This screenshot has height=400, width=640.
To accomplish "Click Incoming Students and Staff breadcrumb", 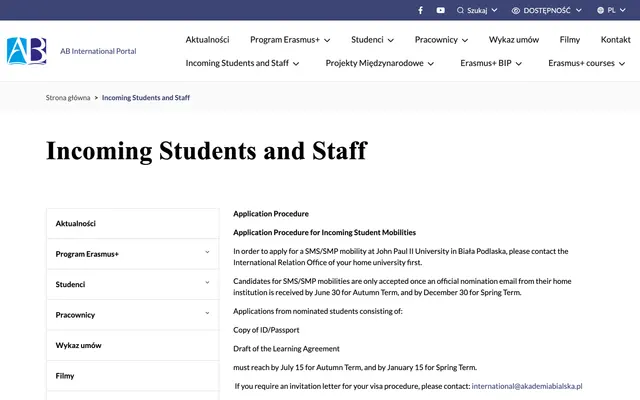I will 146,98.
